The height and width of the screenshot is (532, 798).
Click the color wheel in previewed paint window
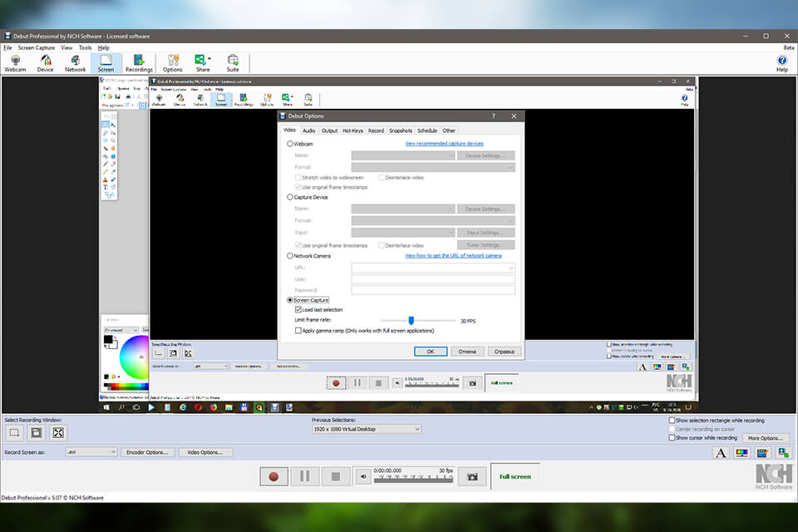134,357
